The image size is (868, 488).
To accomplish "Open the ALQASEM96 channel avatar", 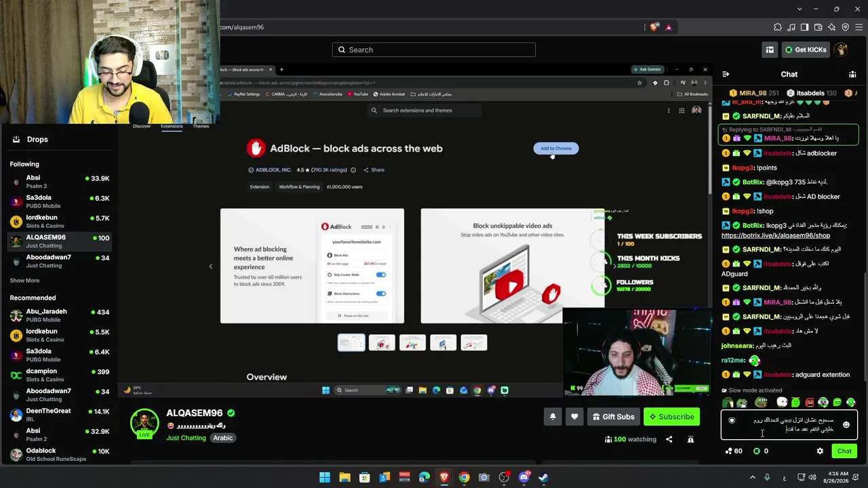I will 144,424.
